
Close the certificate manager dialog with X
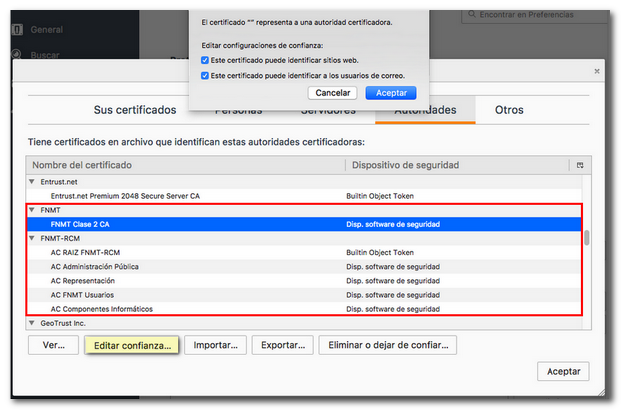coord(597,71)
